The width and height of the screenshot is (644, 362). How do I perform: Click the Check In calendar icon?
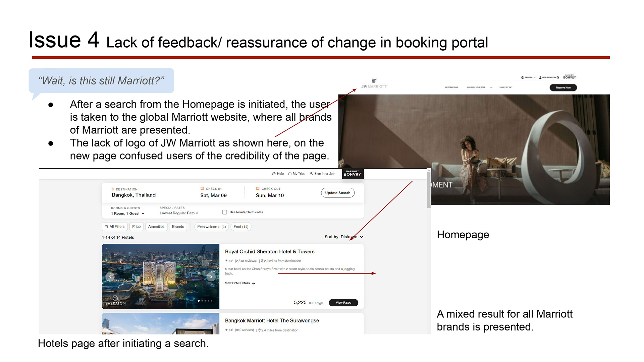coord(202,188)
